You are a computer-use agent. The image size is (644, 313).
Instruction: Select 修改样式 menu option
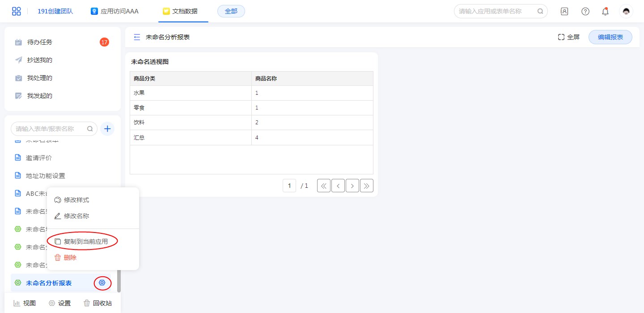coord(76,200)
